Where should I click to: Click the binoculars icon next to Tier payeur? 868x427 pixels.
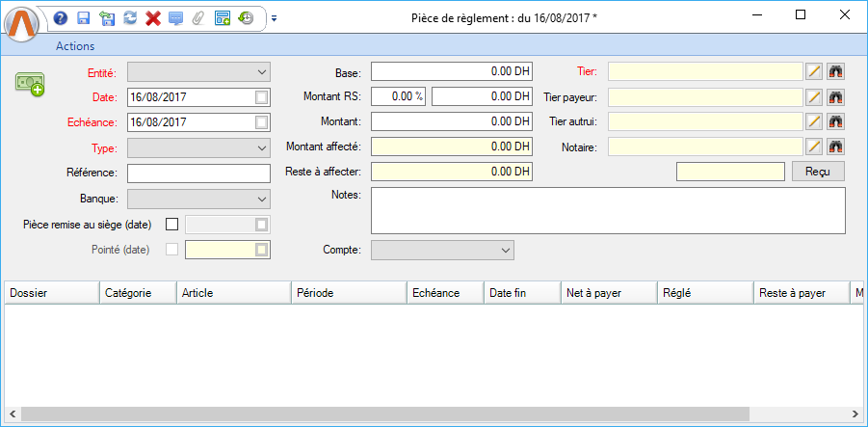tap(835, 96)
